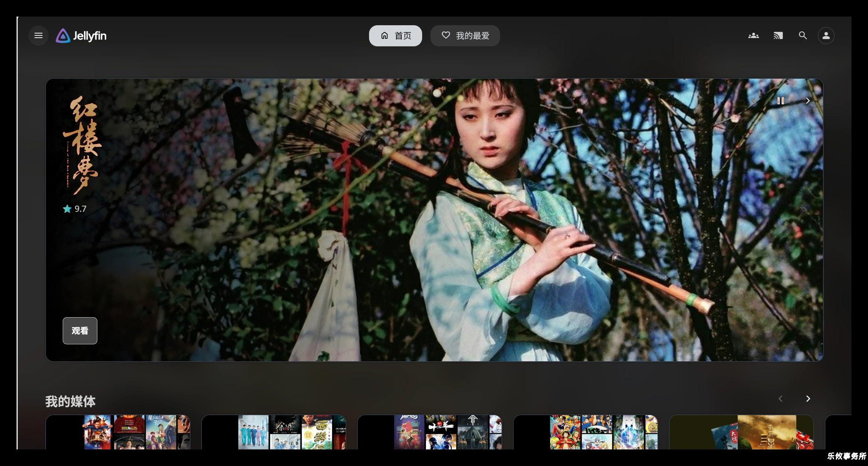The height and width of the screenshot is (466, 868).
Task: Go to next banner slide
Action: click(808, 101)
